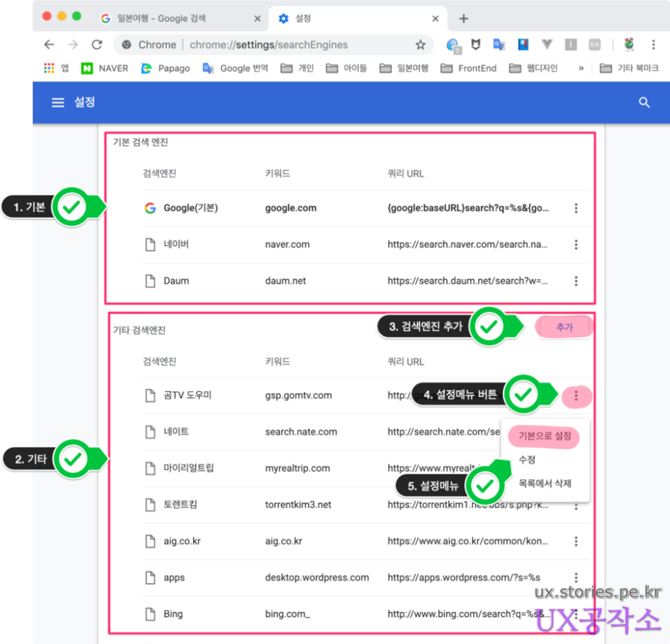
Task: Open more options for 네이버 row
Action: click(576, 244)
